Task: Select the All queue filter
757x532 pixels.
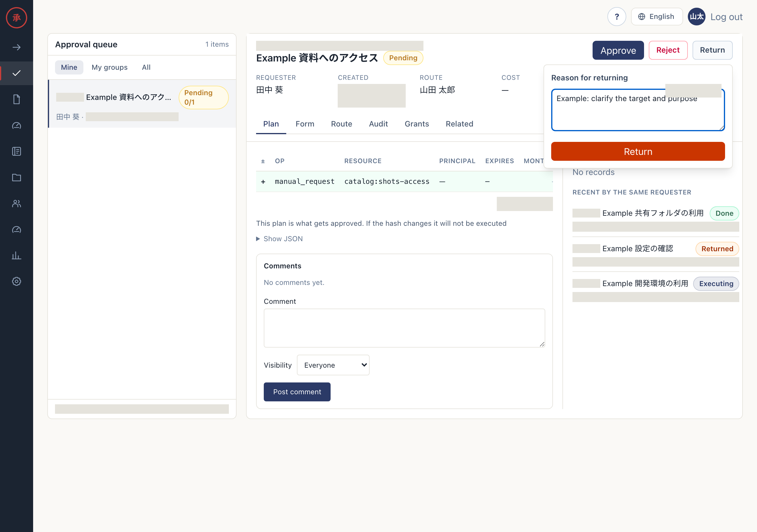Action: point(146,67)
